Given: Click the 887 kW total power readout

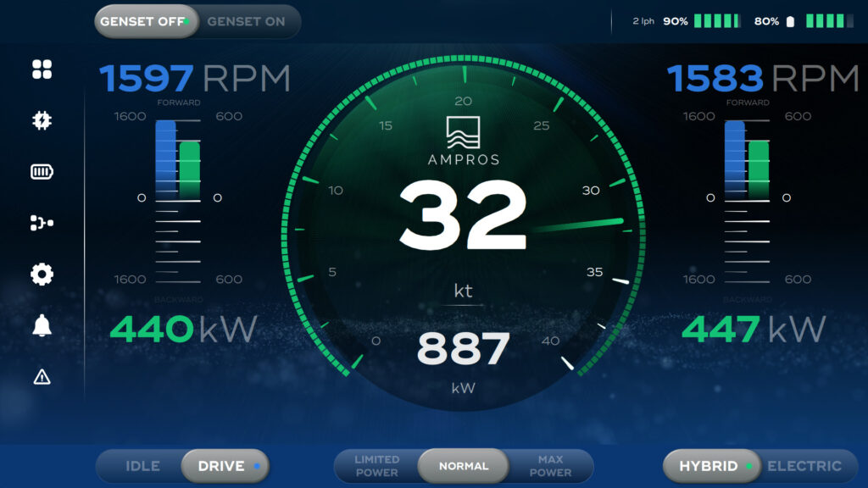Looking at the screenshot, I should coord(463,348).
